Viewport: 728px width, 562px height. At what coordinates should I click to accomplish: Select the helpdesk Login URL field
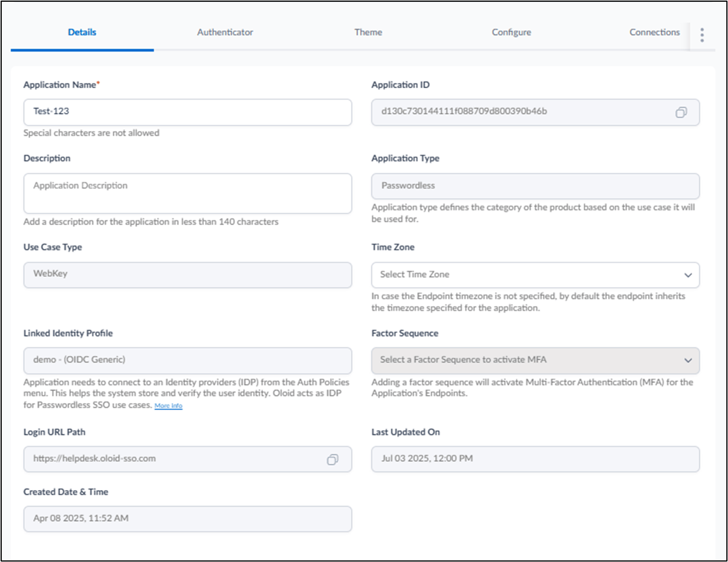[187, 459]
